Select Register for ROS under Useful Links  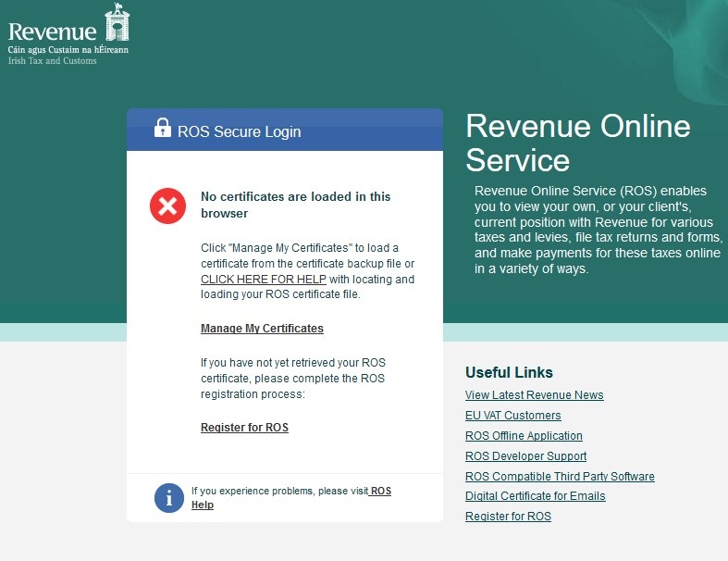point(508,517)
